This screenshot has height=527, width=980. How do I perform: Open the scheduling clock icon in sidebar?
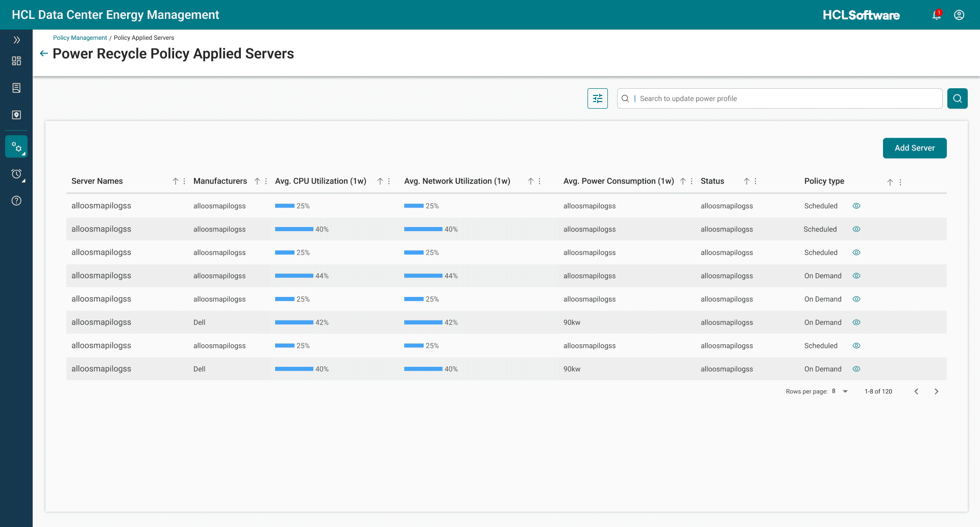16,174
